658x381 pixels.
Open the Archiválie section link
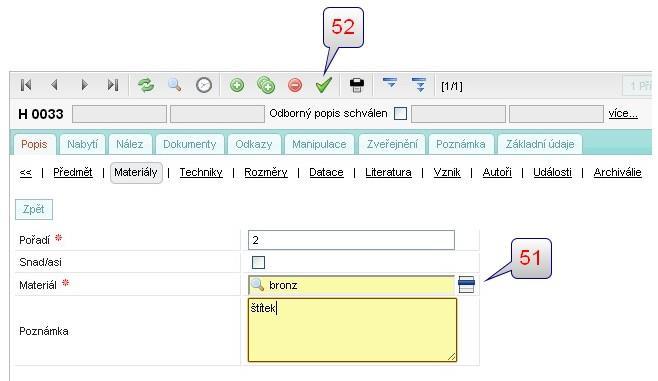(x=617, y=172)
